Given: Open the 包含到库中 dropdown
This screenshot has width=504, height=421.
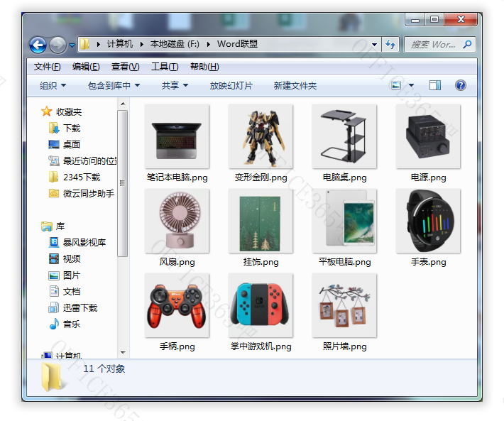Looking at the screenshot, I should click(x=114, y=85).
